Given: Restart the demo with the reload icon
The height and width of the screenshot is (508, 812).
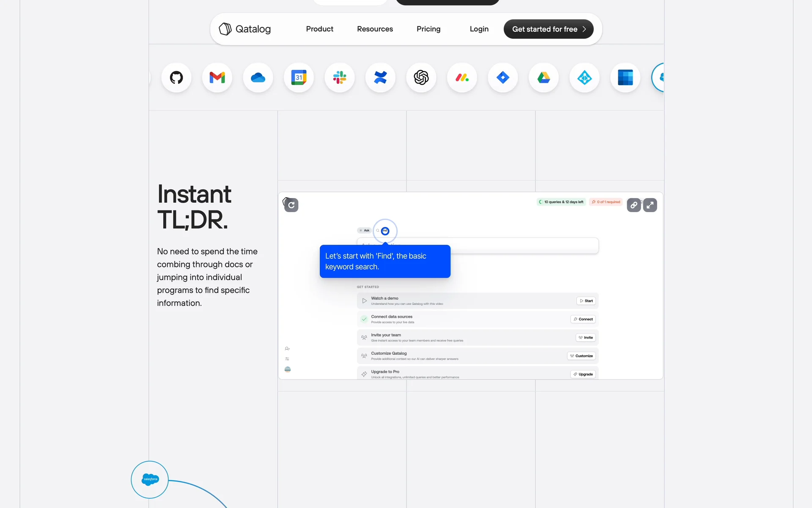Looking at the screenshot, I should click(291, 205).
